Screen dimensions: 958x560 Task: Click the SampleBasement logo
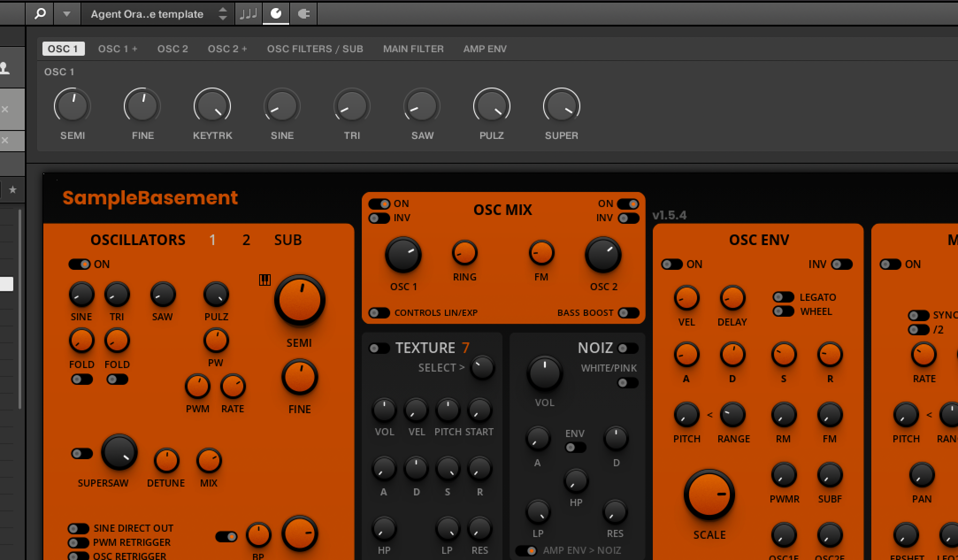(x=150, y=198)
